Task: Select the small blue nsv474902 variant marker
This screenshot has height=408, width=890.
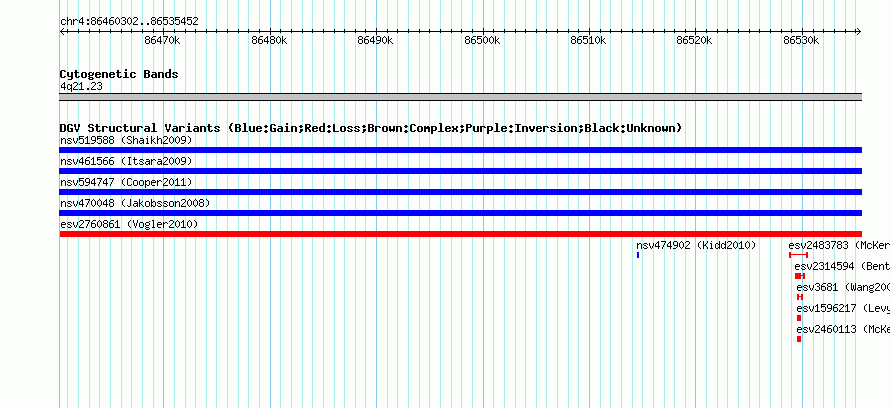Action: 638,255
